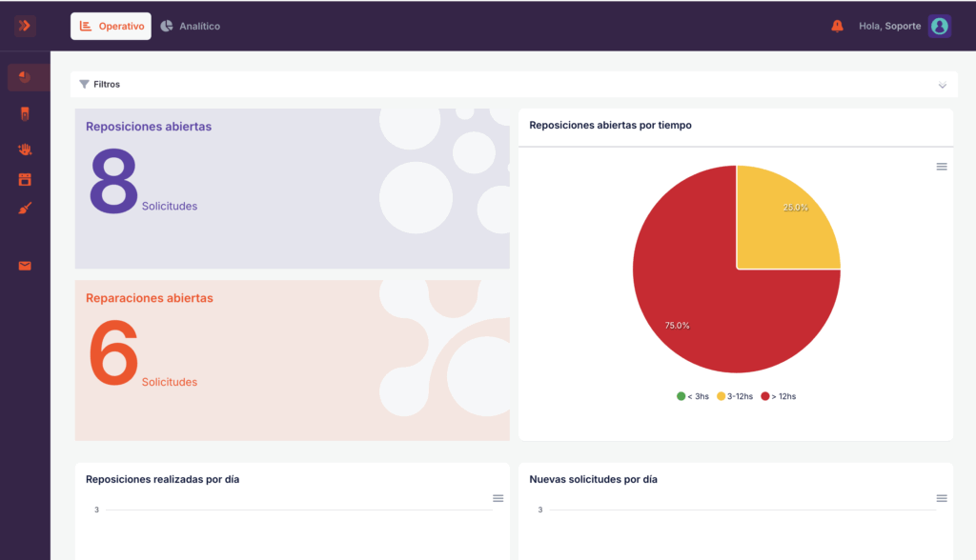
Task: Switch to the Operativo tab
Action: pos(111,26)
